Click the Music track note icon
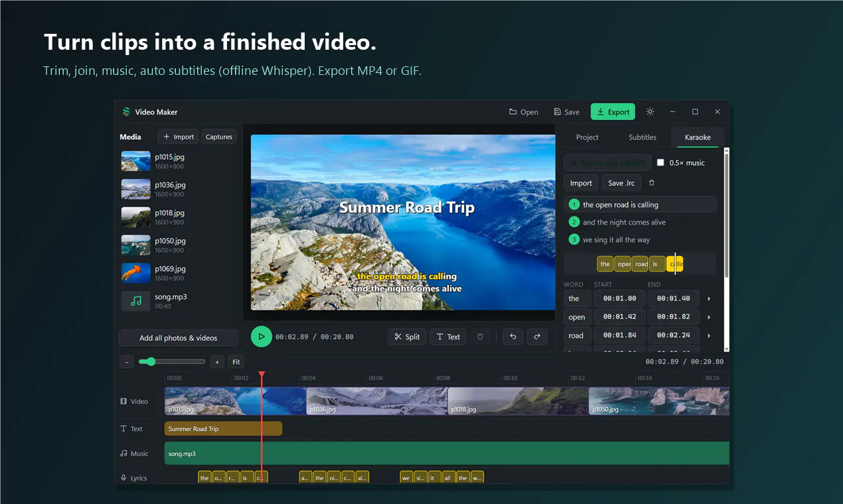843x504 pixels. (123, 454)
